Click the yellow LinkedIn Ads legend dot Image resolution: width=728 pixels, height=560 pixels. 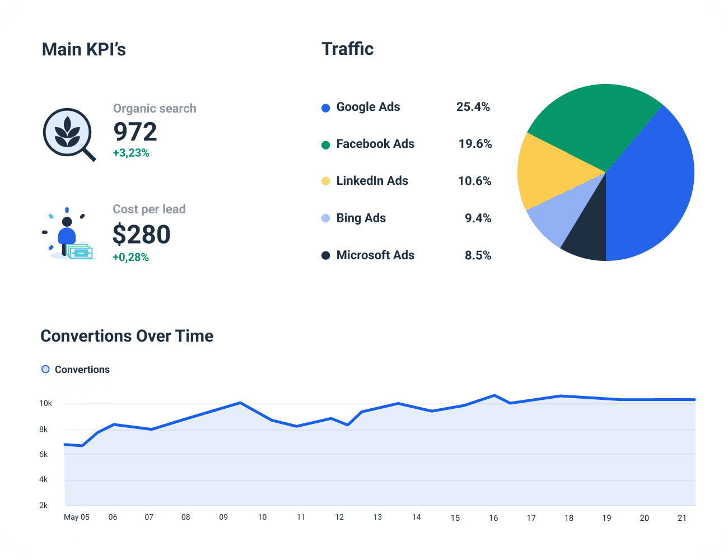point(325,181)
